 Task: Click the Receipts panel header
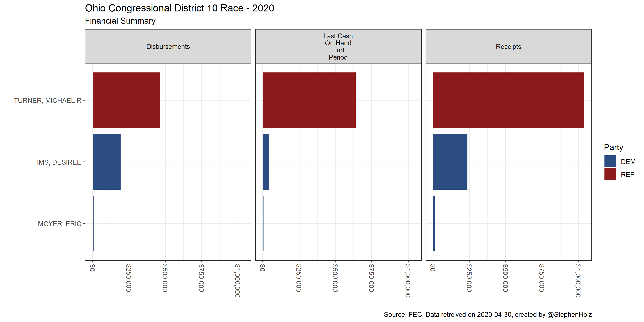508,47
